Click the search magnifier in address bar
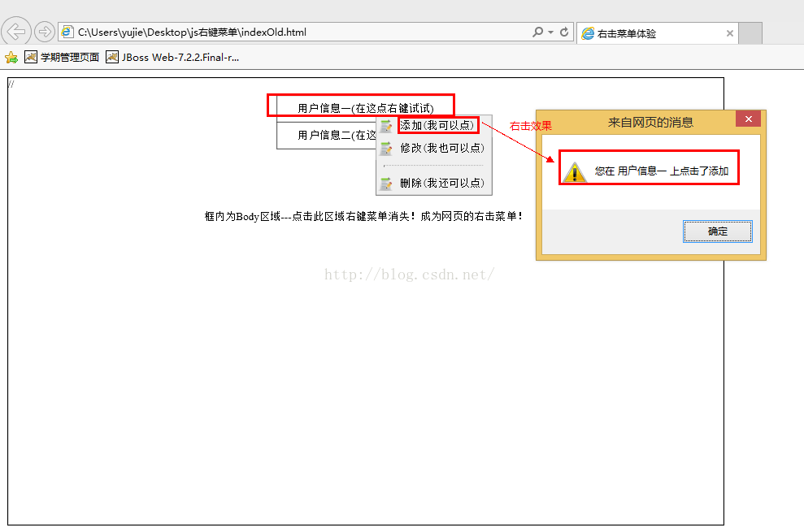 (537, 32)
